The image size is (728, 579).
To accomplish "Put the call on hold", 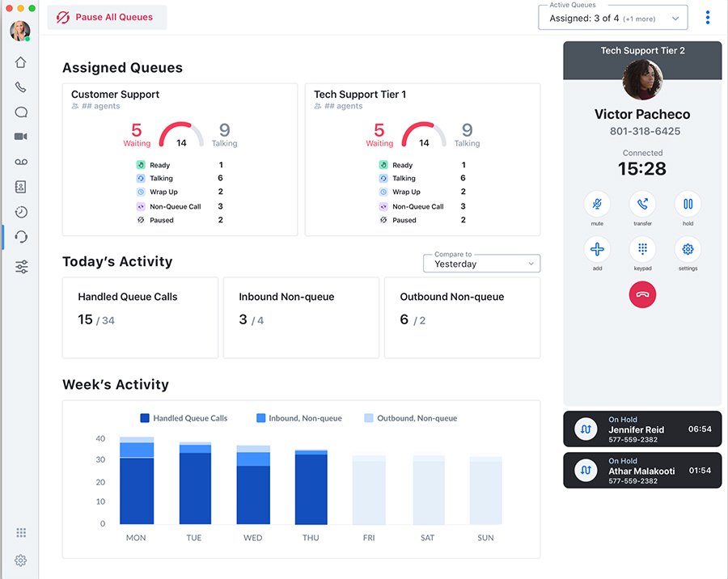I will click(x=688, y=204).
